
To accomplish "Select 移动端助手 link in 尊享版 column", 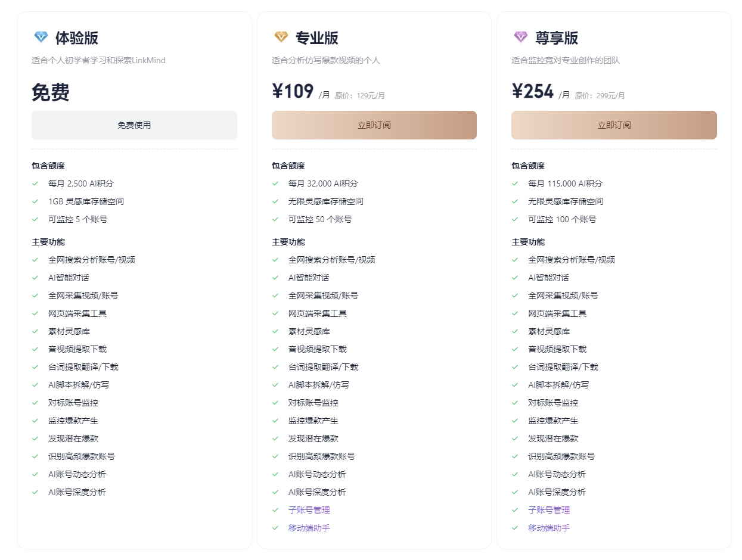I will point(549,528).
